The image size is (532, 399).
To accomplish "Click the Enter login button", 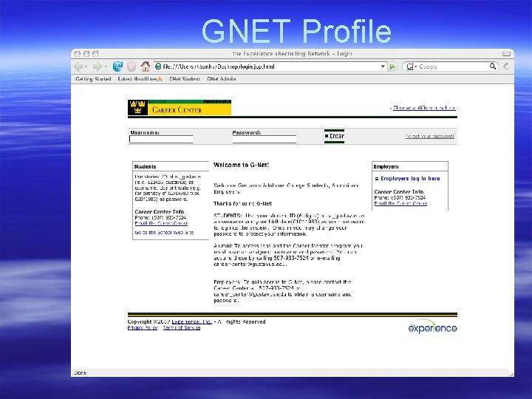I will pos(335,136).
